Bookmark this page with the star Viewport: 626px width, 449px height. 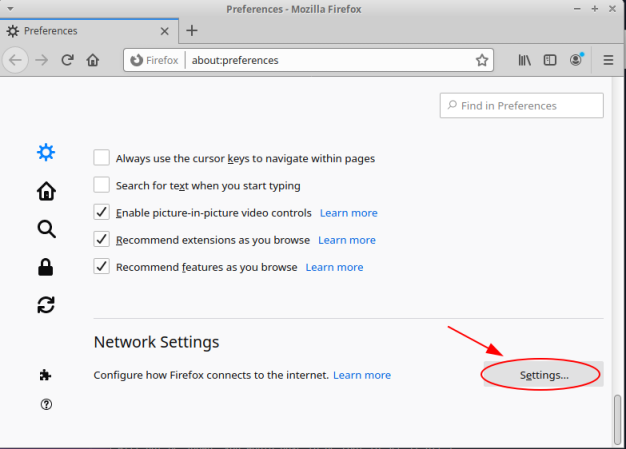point(482,60)
